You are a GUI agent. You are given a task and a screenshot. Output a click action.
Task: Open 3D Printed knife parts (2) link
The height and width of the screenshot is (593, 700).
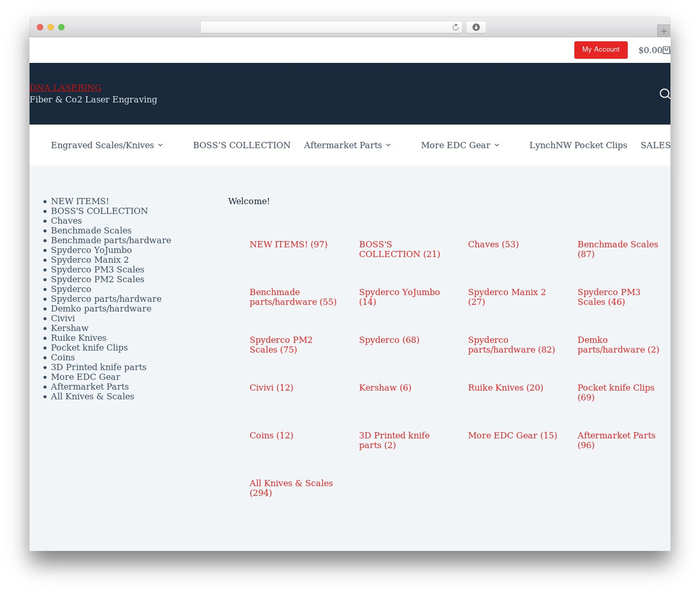click(394, 440)
